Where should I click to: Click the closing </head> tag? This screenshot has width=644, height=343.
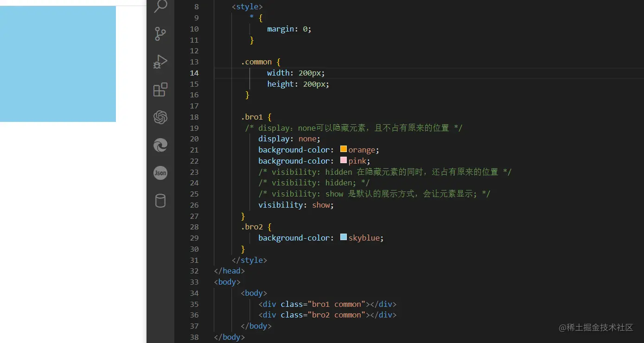(230, 271)
